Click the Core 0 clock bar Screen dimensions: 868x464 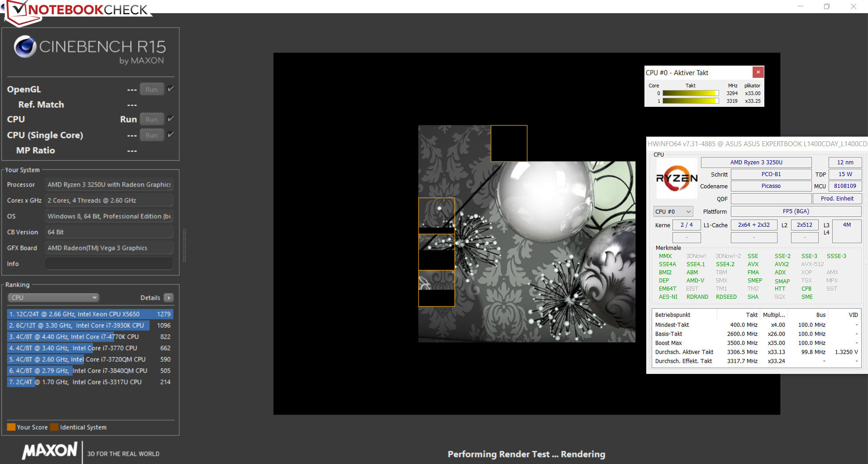(x=691, y=93)
